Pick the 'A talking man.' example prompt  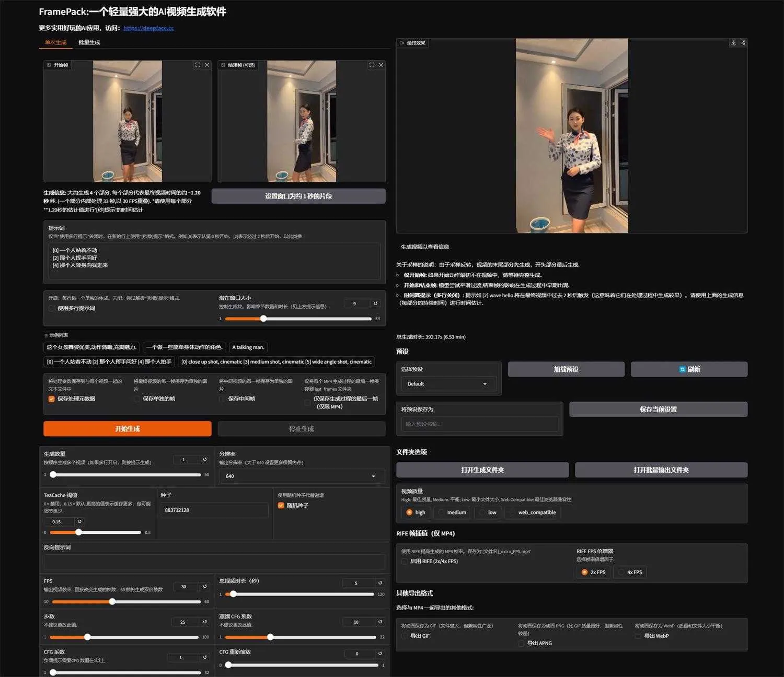tap(248, 347)
